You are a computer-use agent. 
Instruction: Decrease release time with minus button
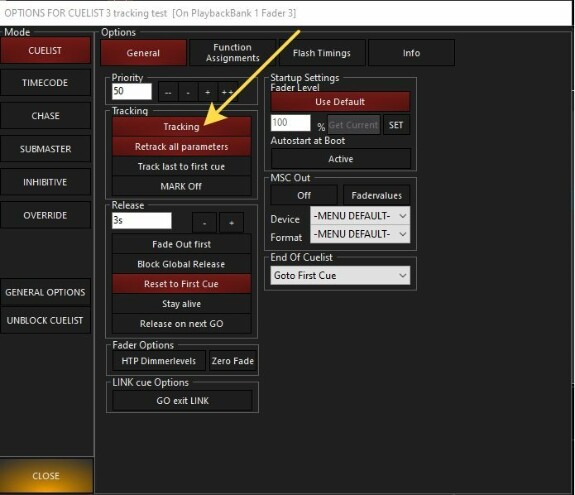coord(204,223)
